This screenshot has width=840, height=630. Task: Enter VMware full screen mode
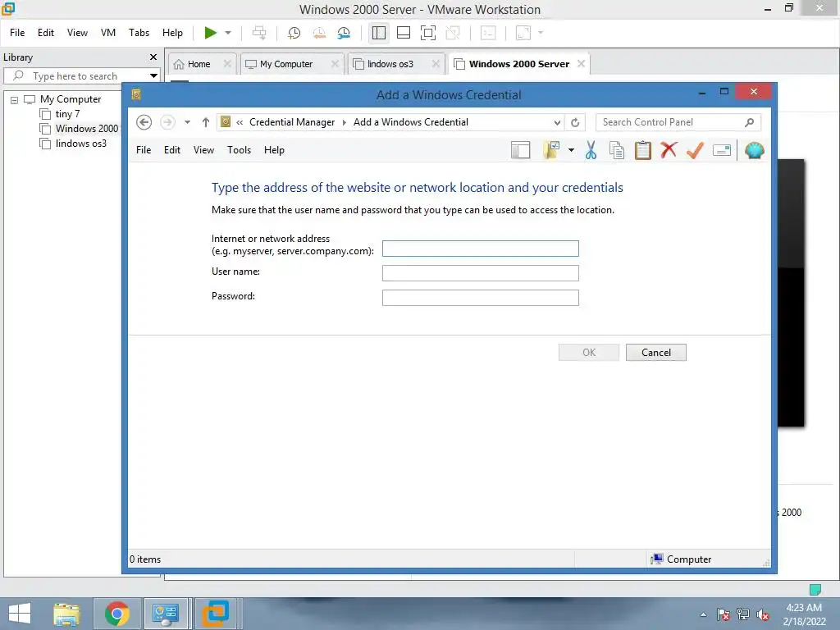click(428, 33)
